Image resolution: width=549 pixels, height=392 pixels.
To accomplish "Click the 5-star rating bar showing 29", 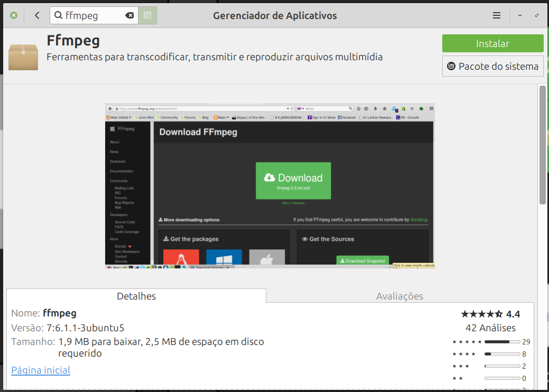I will point(502,342).
